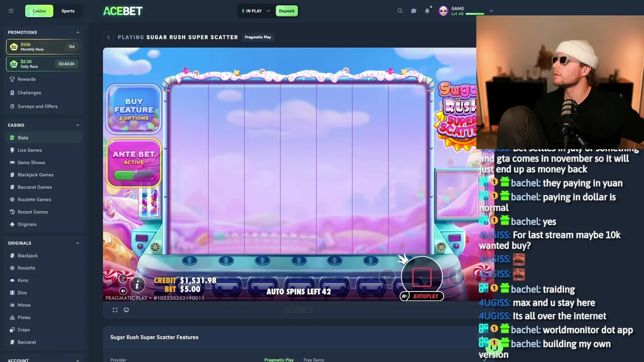This screenshot has height=362, width=644.
Task: Click the Live Games sidebar icon
Action: pyautogui.click(x=13, y=150)
